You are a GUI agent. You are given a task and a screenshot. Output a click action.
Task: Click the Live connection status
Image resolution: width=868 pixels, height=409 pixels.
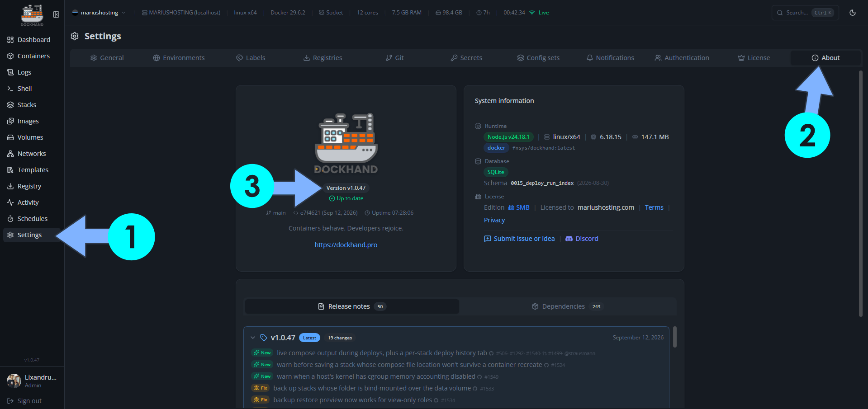coord(539,13)
